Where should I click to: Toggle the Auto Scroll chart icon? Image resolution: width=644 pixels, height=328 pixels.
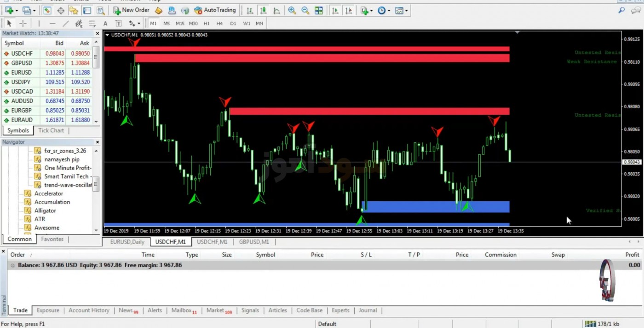[x=335, y=10]
